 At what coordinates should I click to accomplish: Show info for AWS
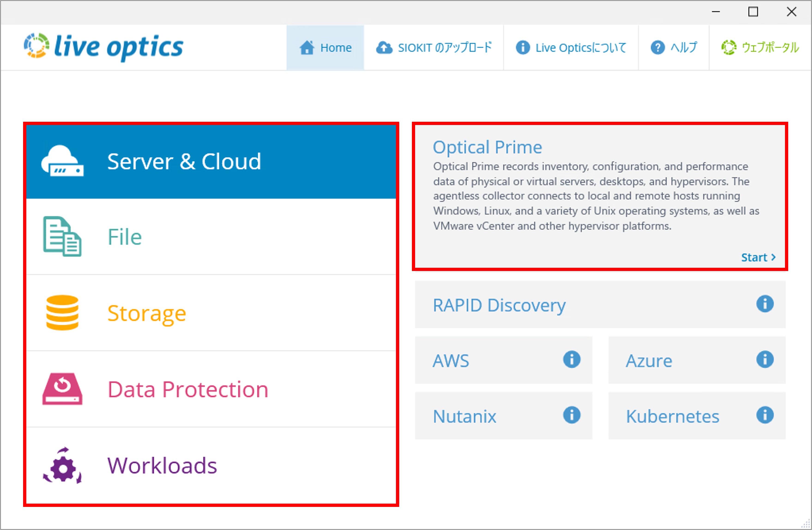(x=572, y=359)
